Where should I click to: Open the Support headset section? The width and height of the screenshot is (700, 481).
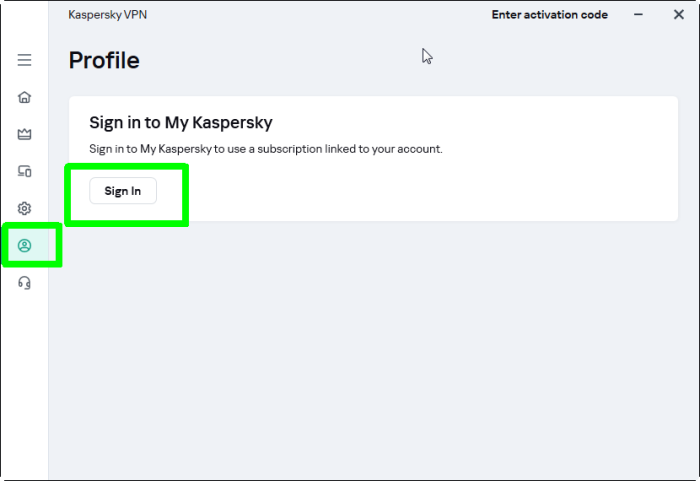(24, 283)
